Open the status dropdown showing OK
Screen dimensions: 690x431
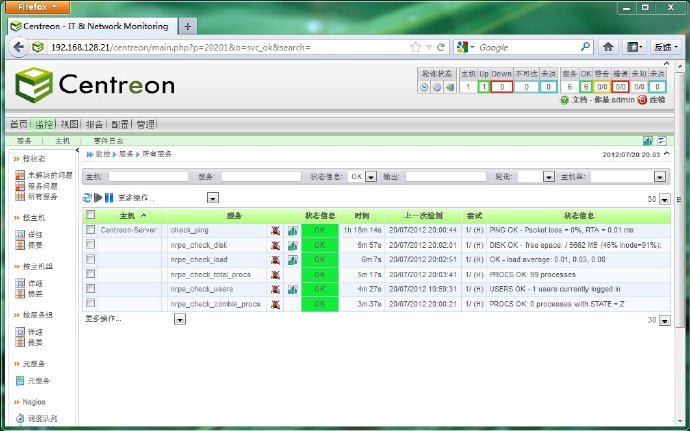point(371,177)
